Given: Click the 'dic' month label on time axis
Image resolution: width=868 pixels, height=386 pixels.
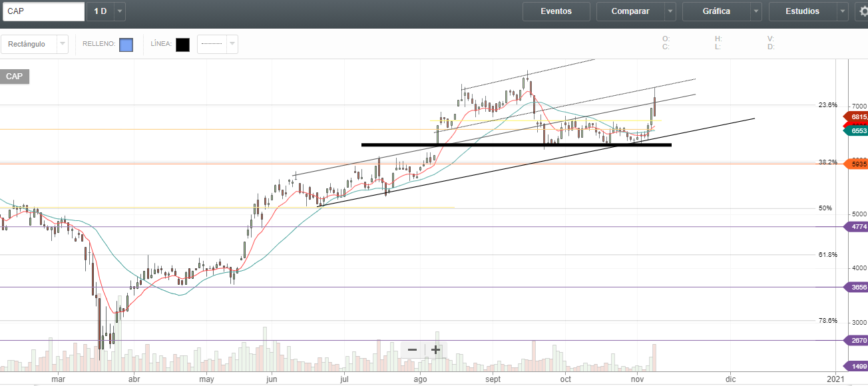Looking at the screenshot, I should point(730,379).
